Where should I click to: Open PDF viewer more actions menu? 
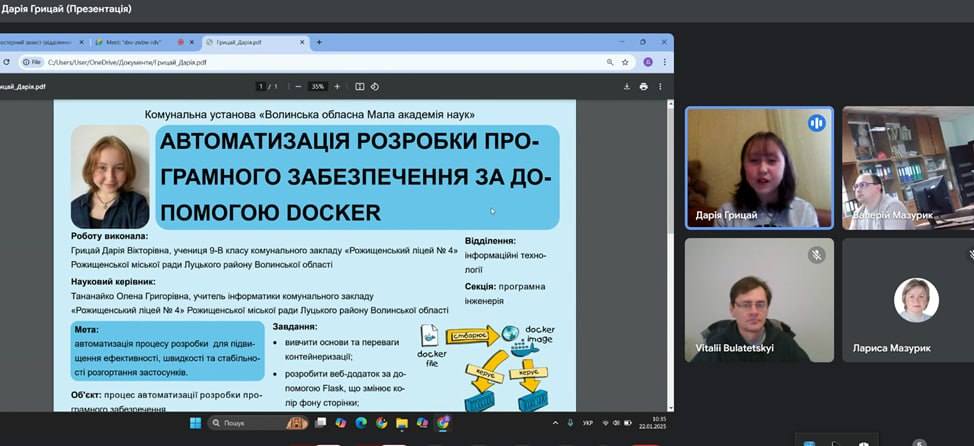tap(659, 86)
